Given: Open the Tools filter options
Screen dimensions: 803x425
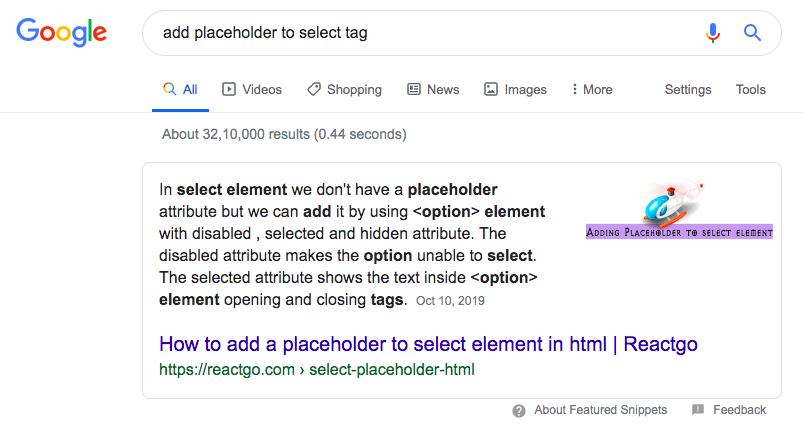Looking at the screenshot, I should click(750, 90).
